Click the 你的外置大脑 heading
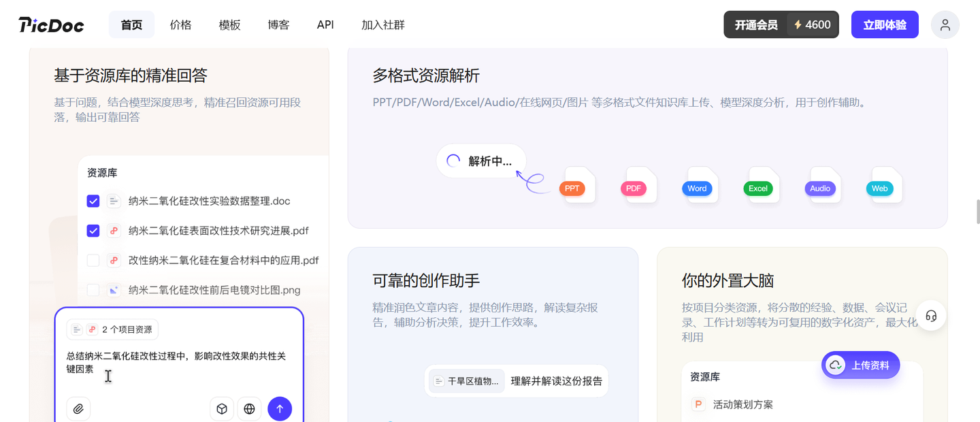 (x=728, y=280)
